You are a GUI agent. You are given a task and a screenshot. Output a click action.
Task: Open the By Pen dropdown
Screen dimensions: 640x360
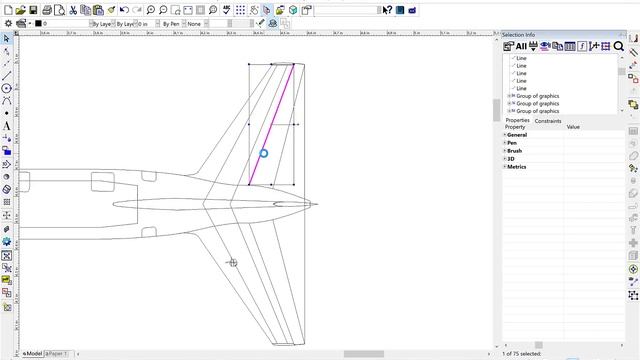[184, 24]
